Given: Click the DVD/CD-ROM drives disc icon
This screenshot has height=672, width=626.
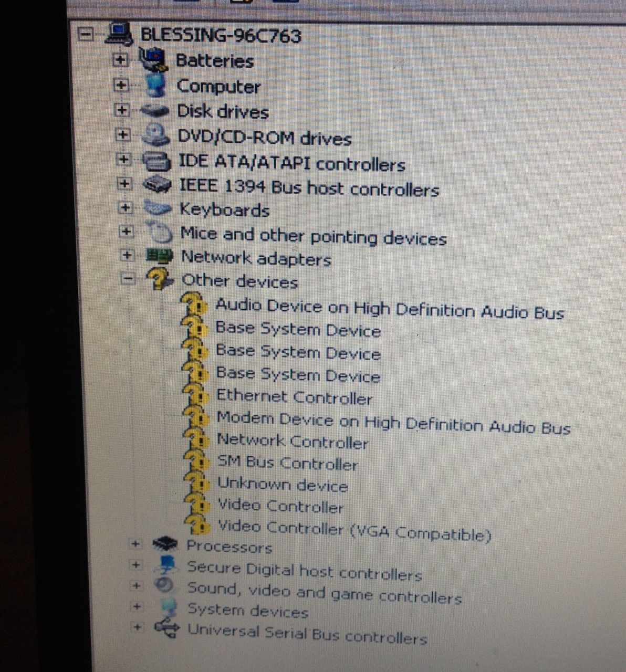Looking at the screenshot, I should [x=155, y=134].
